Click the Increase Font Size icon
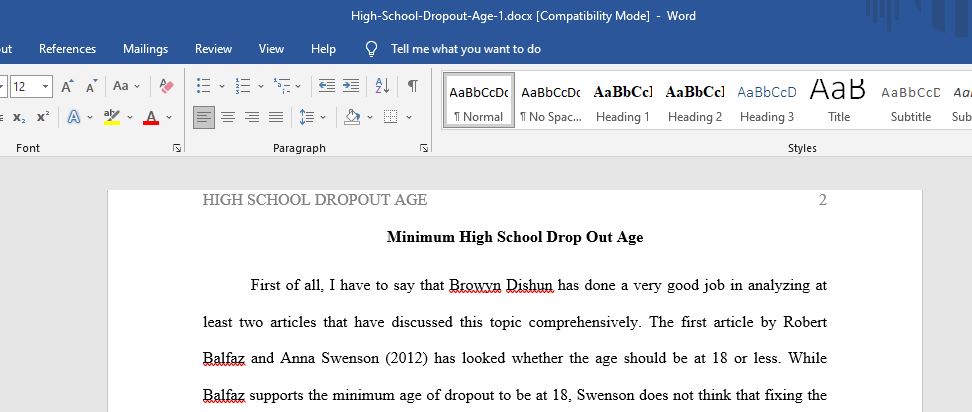 click(68, 86)
